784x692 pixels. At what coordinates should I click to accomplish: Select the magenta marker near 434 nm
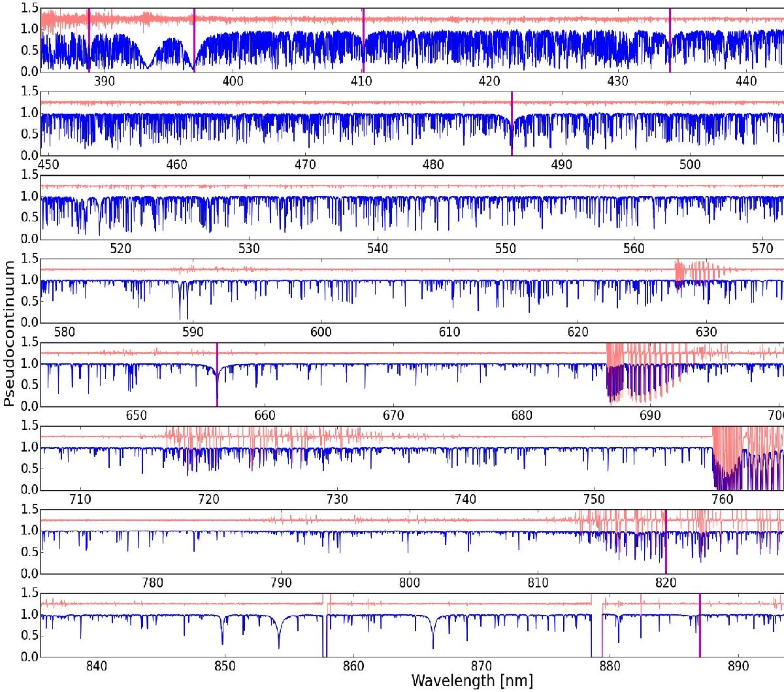pyautogui.click(x=670, y=41)
